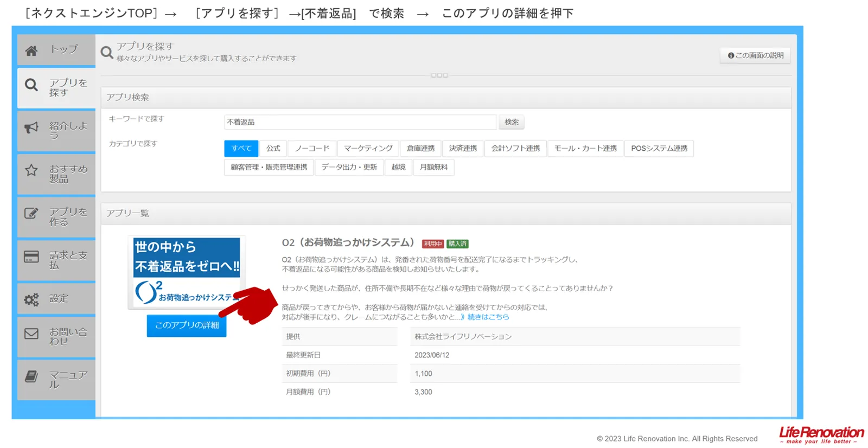Select the POSシステム連携 category filter
The image size is (868, 448).
click(x=659, y=148)
